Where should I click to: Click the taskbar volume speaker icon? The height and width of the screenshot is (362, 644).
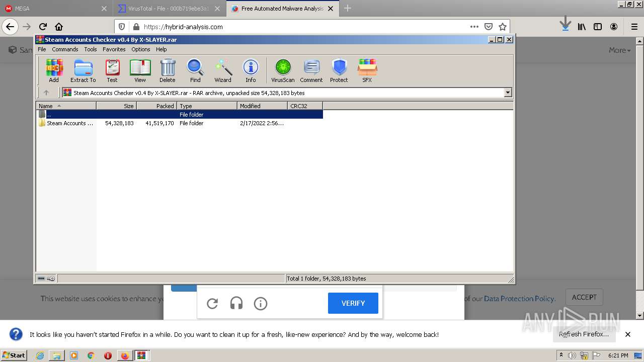(572, 355)
